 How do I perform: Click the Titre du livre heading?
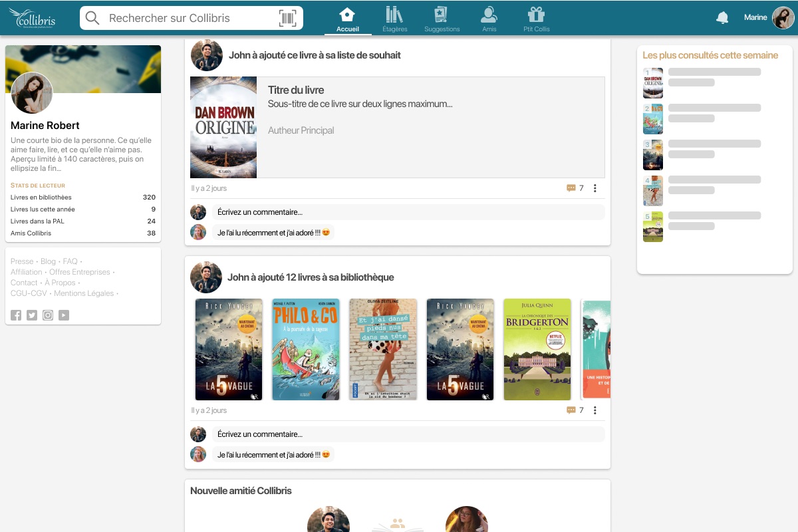pyautogui.click(x=296, y=90)
